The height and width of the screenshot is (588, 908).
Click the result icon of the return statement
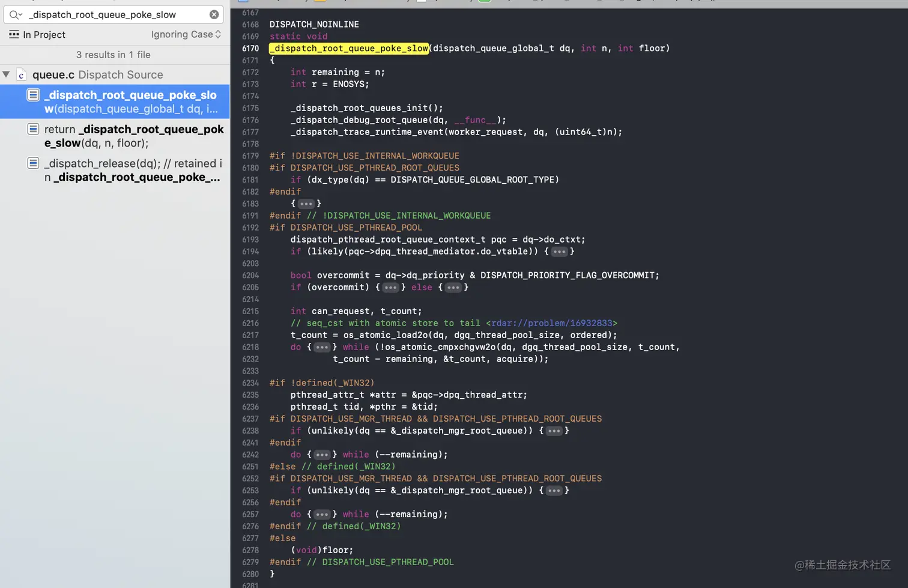33,129
